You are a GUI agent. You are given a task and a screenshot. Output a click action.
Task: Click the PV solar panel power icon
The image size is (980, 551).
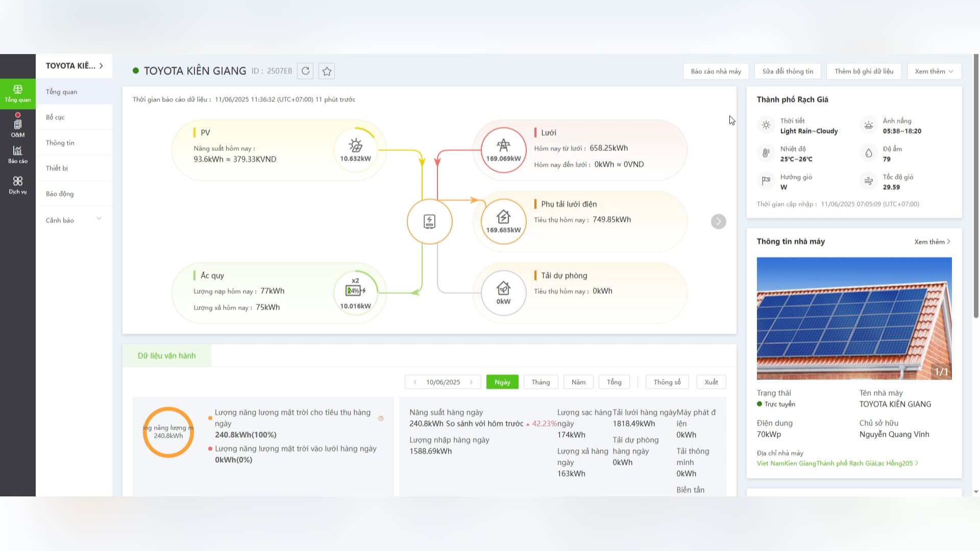(355, 146)
